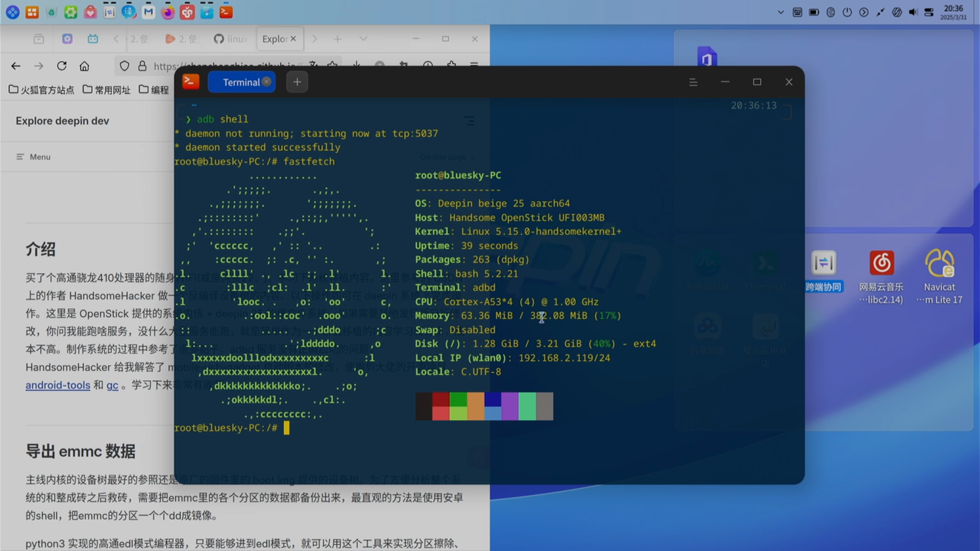Open the 火狐官方站点 bookmarks folder
The image size is (980, 551).
pyautogui.click(x=41, y=90)
